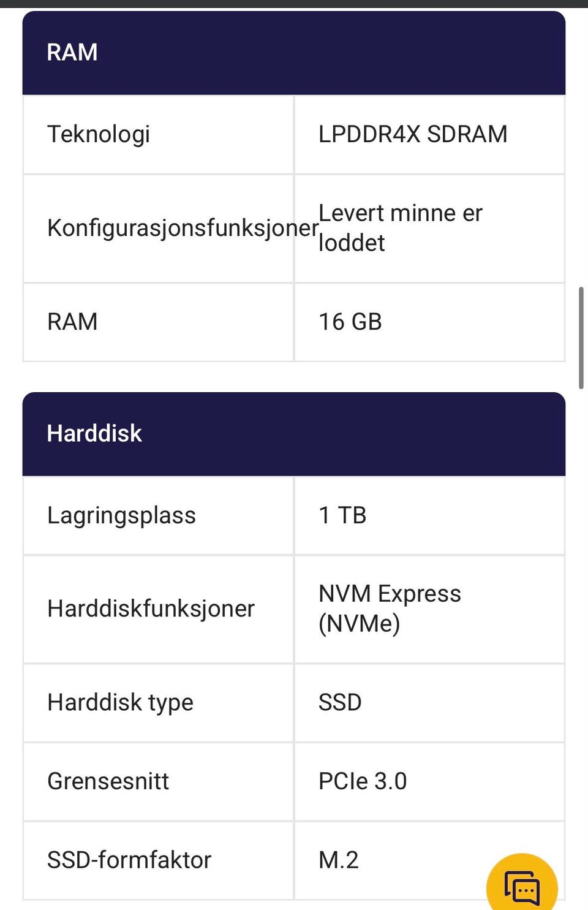Screen dimensions: 588x910
Task: Collapse the dark RAM section header
Action: click(x=293, y=53)
